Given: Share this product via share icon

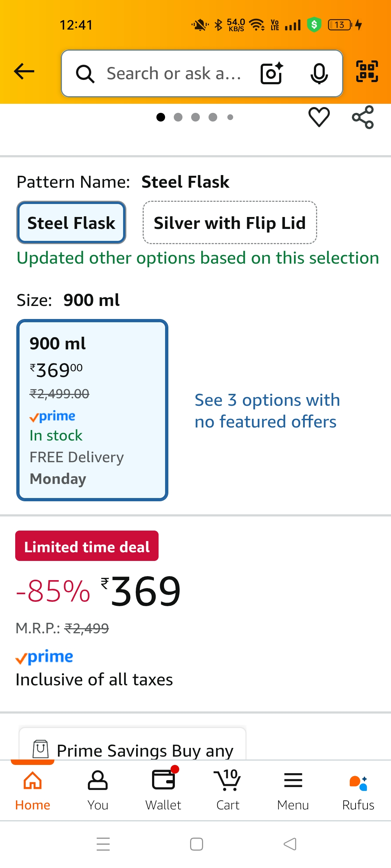Looking at the screenshot, I should (x=363, y=117).
